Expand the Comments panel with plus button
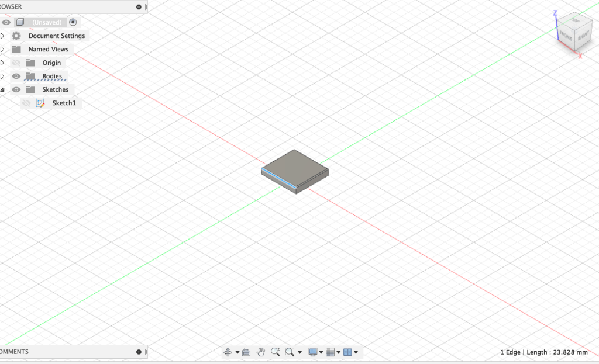This screenshot has height=364, width=599. click(139, 352)
